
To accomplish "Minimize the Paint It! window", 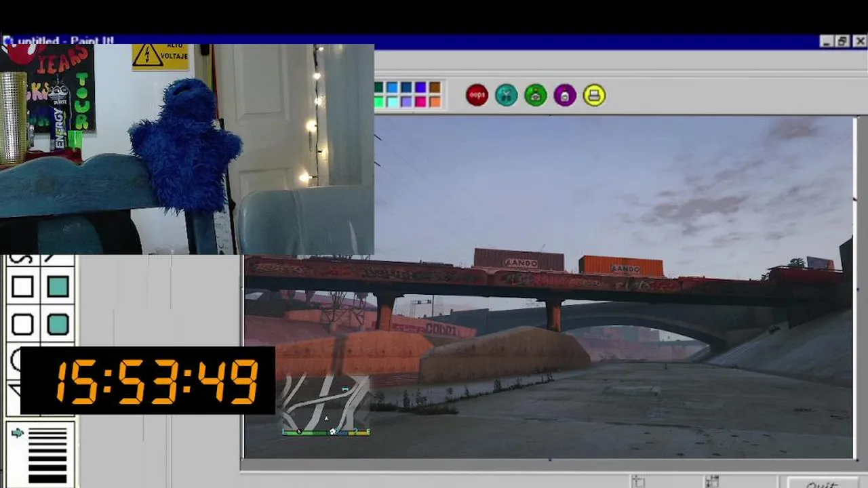I will pos(827,41).
